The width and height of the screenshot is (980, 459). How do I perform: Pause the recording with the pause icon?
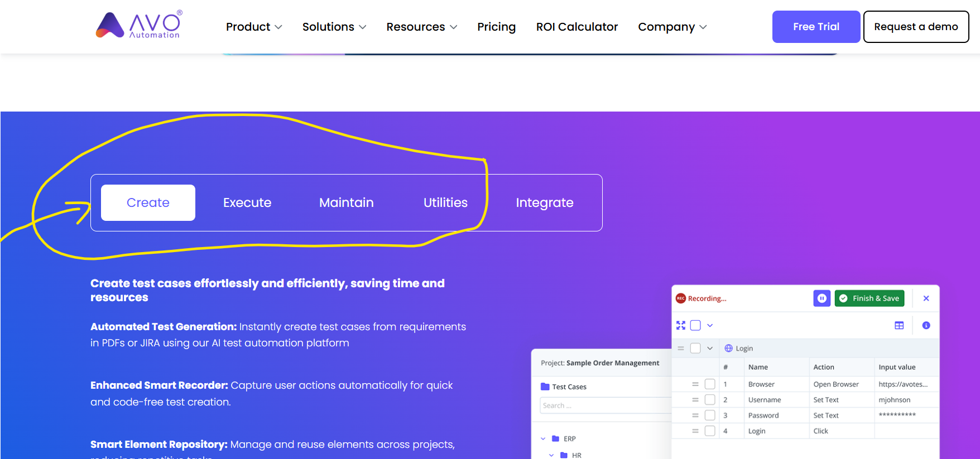pyautogui.click(x=822, y=298)
